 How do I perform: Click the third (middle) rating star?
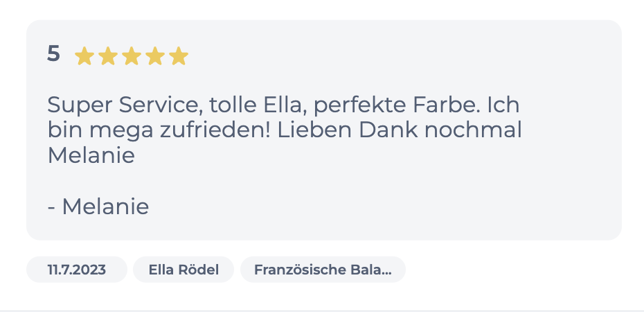point(132,56)
